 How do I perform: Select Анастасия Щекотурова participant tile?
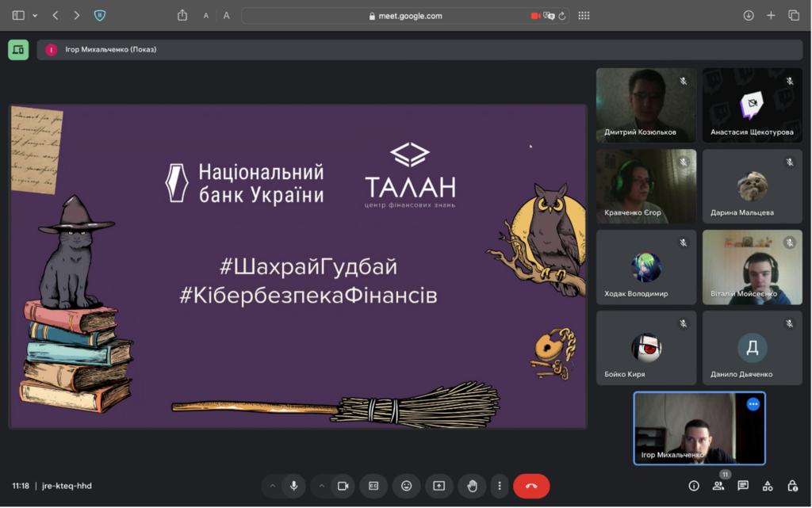[753, 105]
